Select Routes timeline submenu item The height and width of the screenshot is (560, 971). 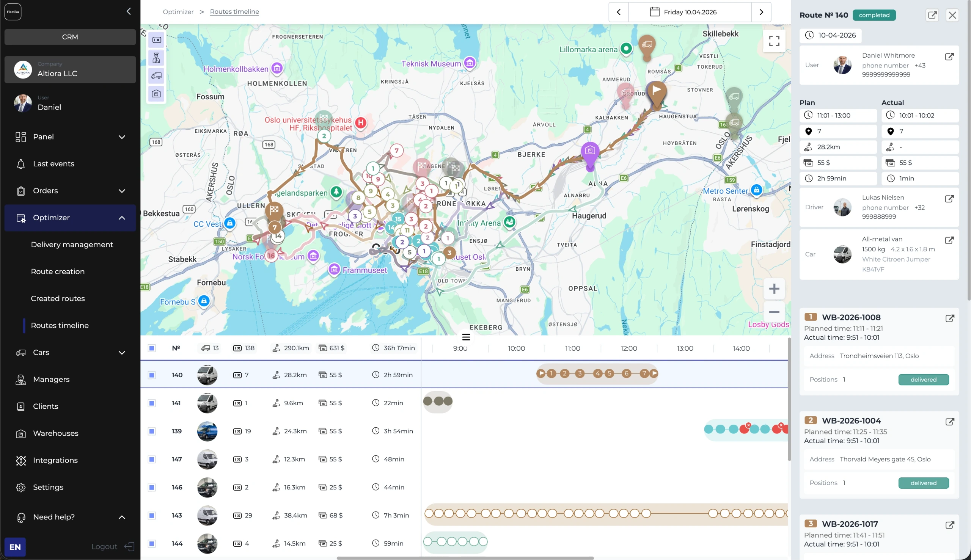[60, 325]
